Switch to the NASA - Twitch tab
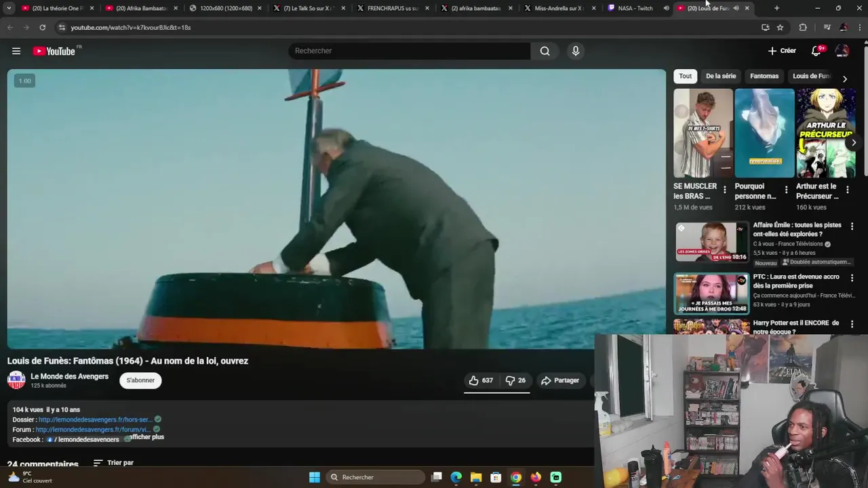Screen dimensions: 868x488 (x=635, y=8)
